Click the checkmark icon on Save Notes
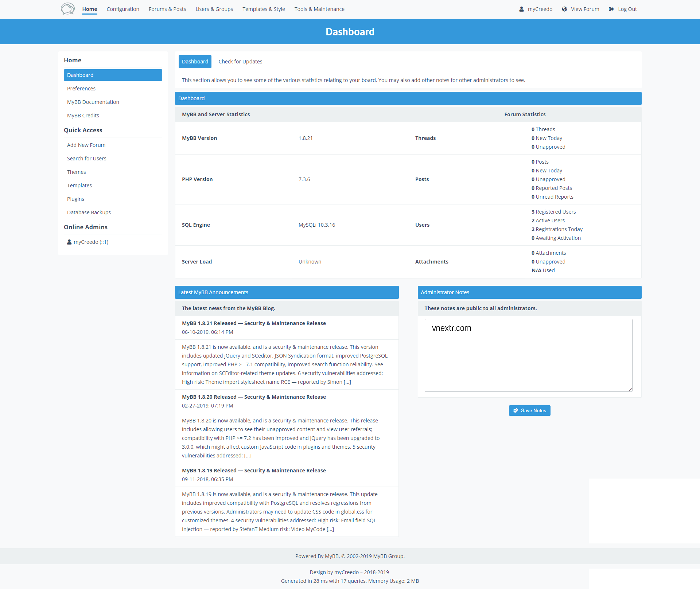The image size is (700, 589). point(516,410)
